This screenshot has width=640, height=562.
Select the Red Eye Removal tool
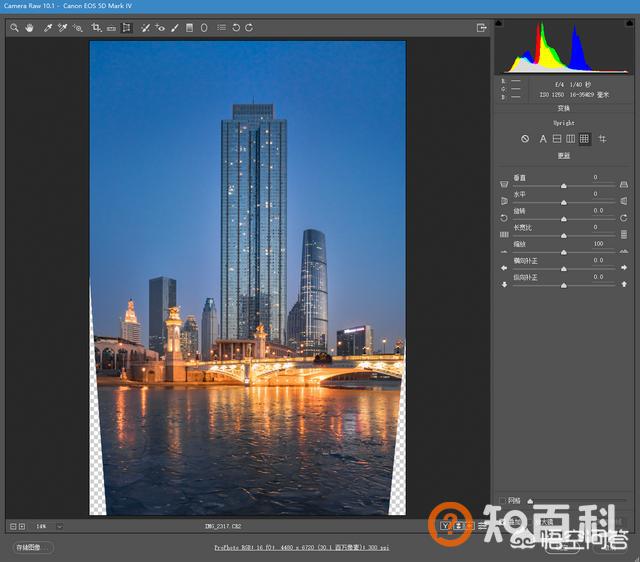point(160,28)
